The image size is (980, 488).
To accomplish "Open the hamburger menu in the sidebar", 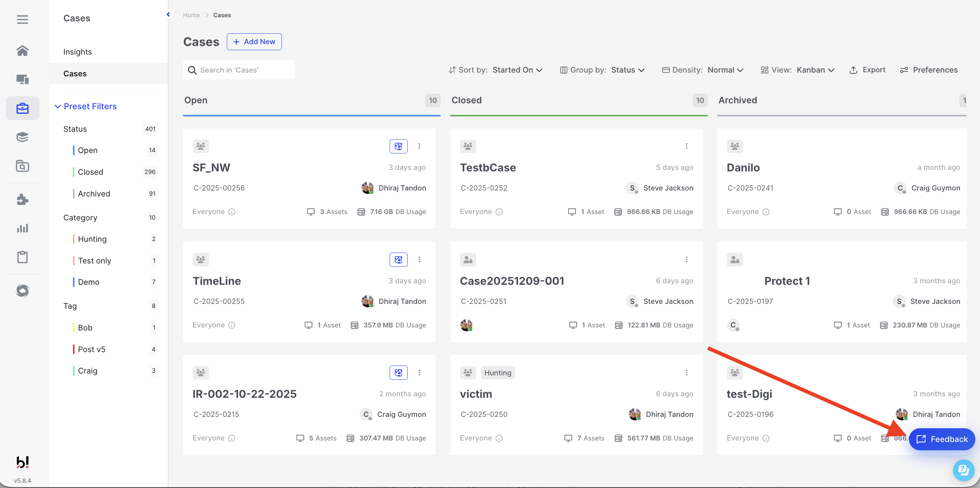I will 22,19.
